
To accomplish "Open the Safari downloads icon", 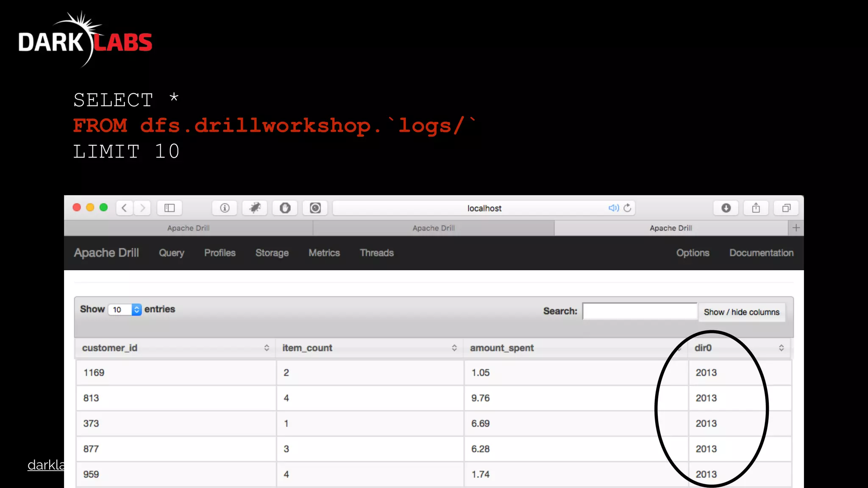I will tap(726, 208).
